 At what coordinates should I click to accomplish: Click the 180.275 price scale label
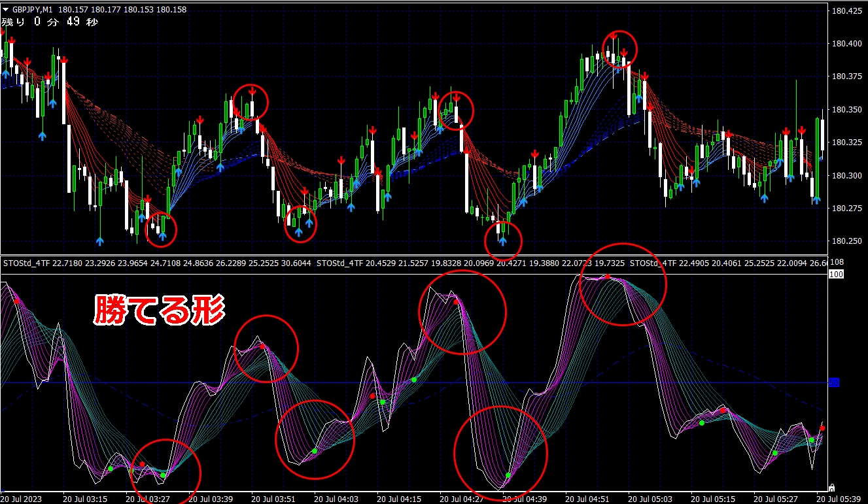[847, 209]
